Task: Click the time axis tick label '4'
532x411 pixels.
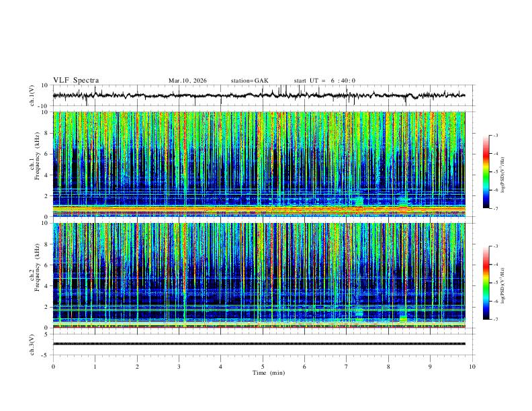Action: click(x=220, y=367)
